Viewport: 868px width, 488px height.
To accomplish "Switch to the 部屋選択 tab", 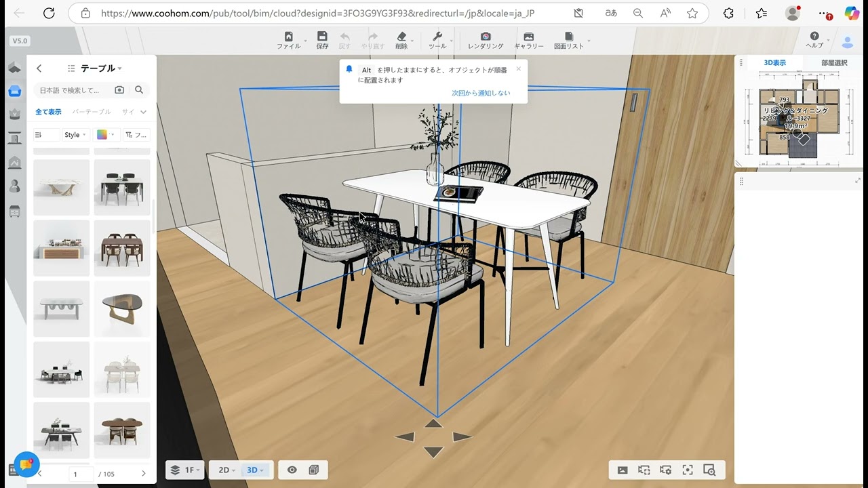I will (834, 63).
